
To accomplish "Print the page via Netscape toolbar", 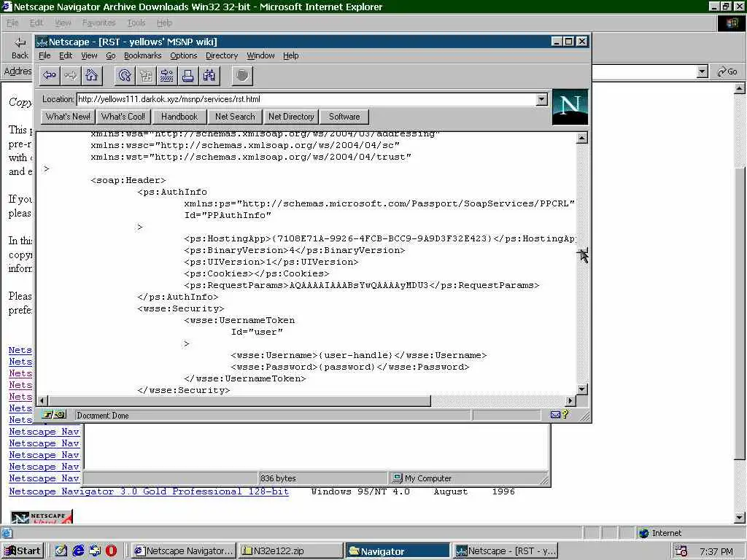I will [187, 75].
